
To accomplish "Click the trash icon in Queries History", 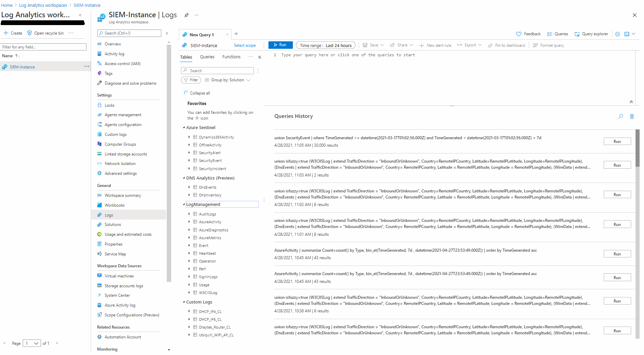I will pyautogui.click(x=632, y=117).
